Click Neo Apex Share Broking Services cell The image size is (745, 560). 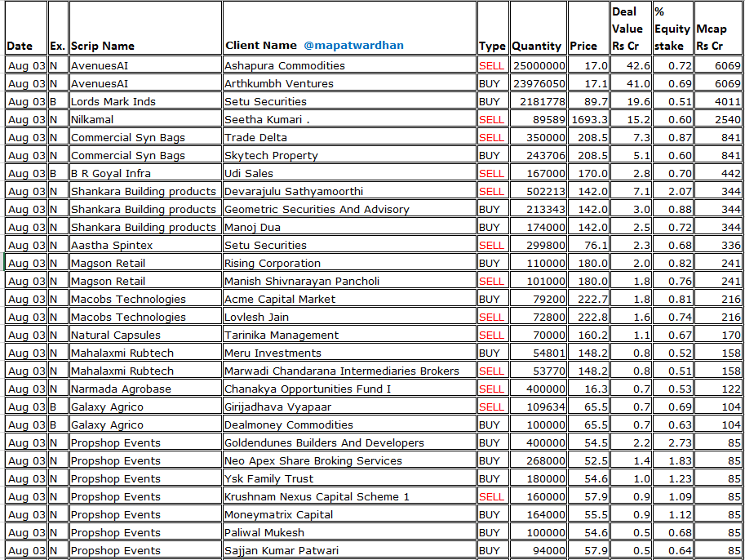pyautogui.click(x=349, y=460)
